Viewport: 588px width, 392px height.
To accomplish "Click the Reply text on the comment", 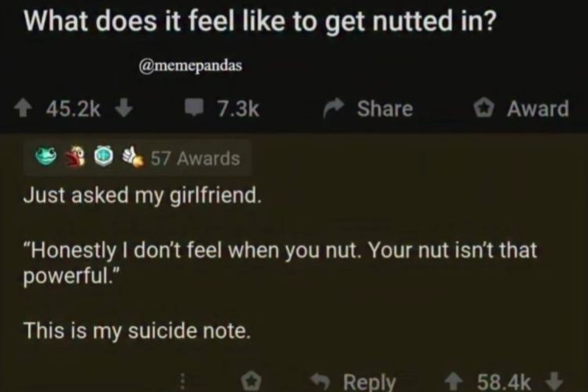I will coord(369,382).
